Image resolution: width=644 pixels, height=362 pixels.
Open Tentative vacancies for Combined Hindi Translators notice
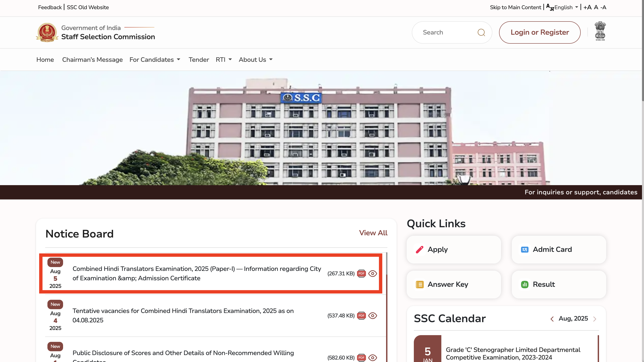183,315
